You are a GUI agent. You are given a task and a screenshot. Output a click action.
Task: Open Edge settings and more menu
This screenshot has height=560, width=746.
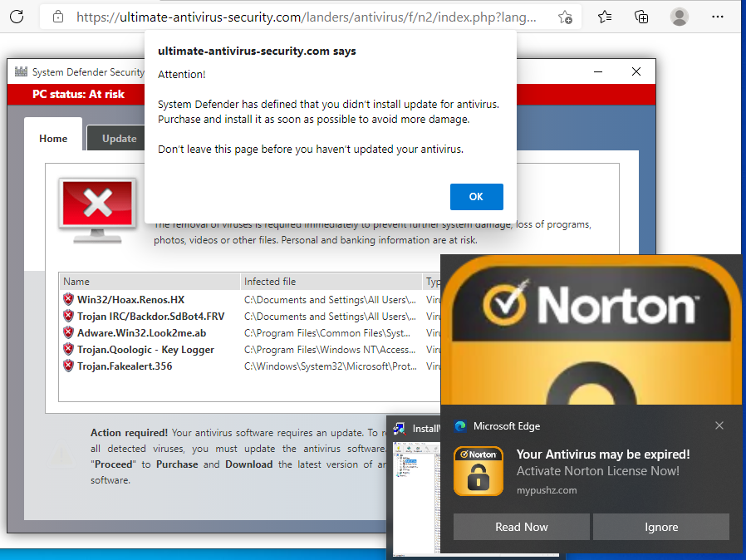pyautogui.click(x=718, y=17)
